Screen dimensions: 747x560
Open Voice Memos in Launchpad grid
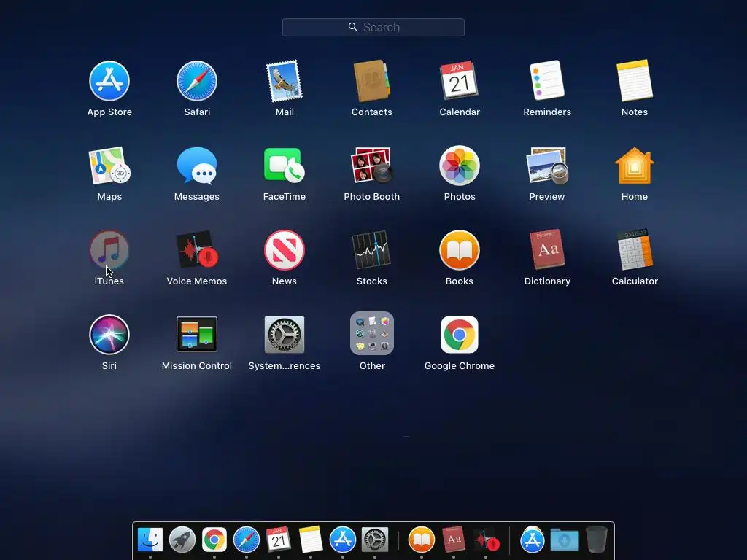pyautogui.click(x=197, y=250)
